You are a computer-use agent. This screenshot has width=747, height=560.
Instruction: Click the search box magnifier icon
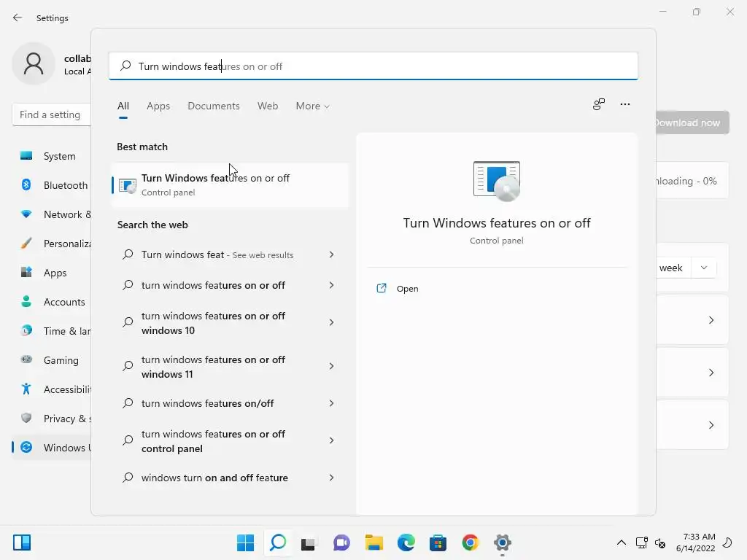125,66
